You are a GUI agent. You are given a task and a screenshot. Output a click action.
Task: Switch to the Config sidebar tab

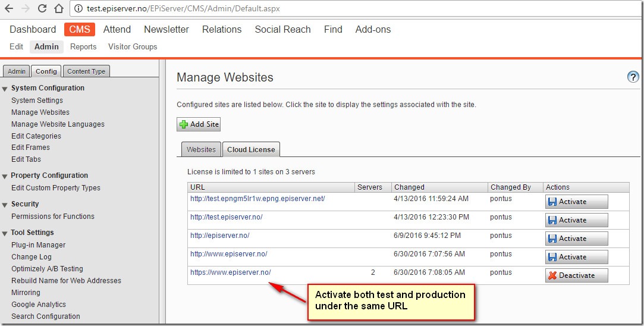point(46,71)
